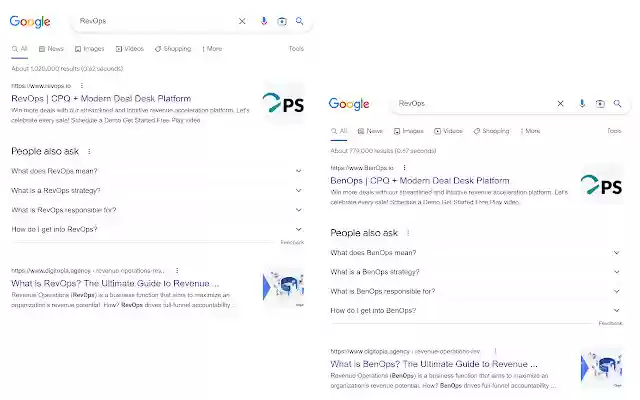The width and height of the screenshot is (640, 400).
Task: Open the More menu in left screenshot
Action: click(212, 49)
